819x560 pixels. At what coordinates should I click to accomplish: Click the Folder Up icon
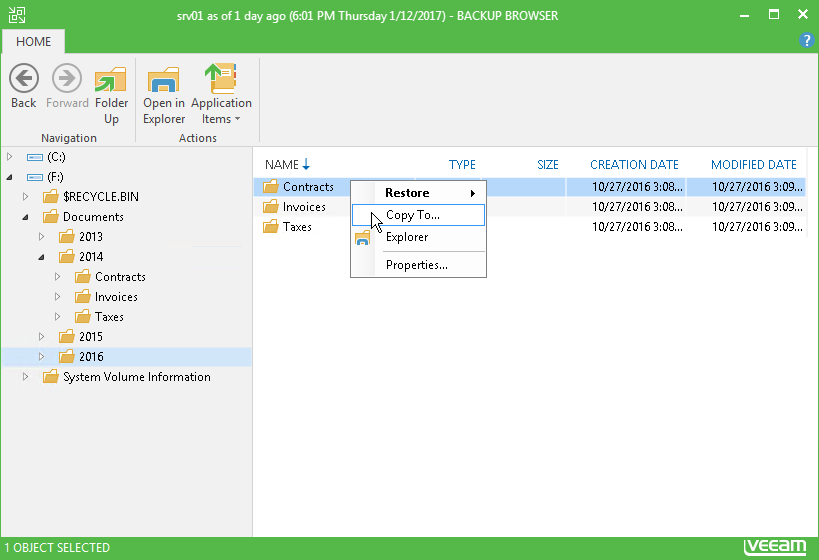click(x=111, y=79)
